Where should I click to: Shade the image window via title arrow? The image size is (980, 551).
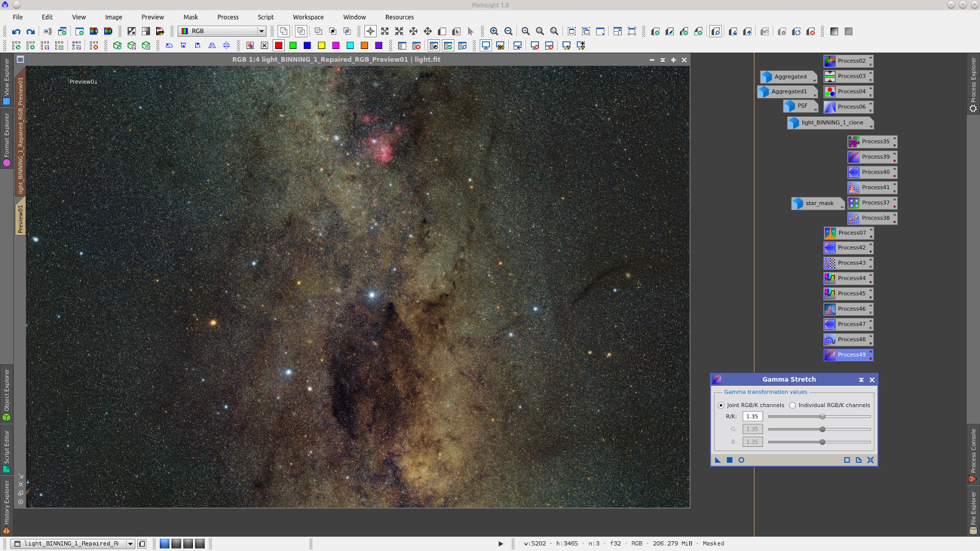(x=662, y=60)
